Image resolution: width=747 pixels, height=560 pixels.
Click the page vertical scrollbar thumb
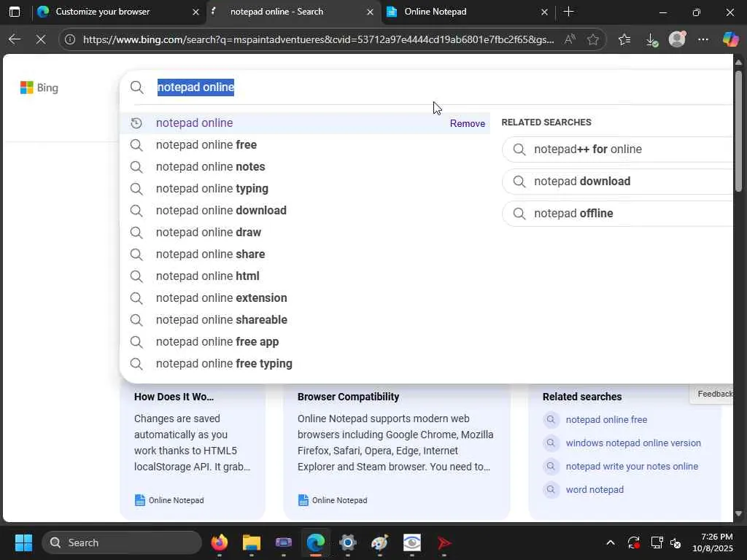coord(738,131)
